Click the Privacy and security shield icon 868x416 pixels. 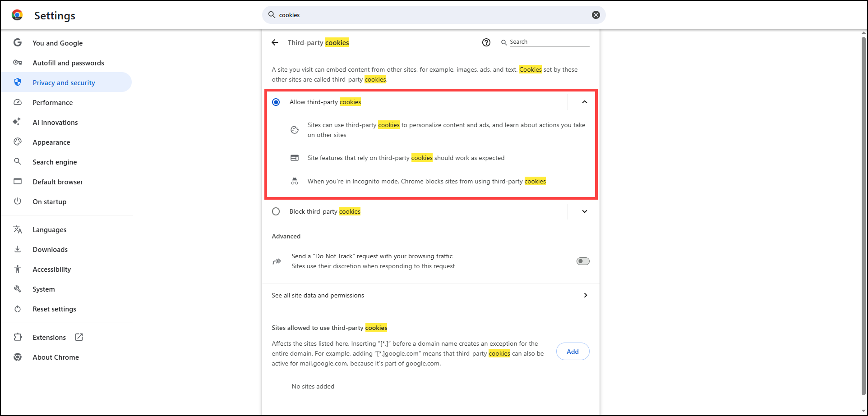(18, 82)
